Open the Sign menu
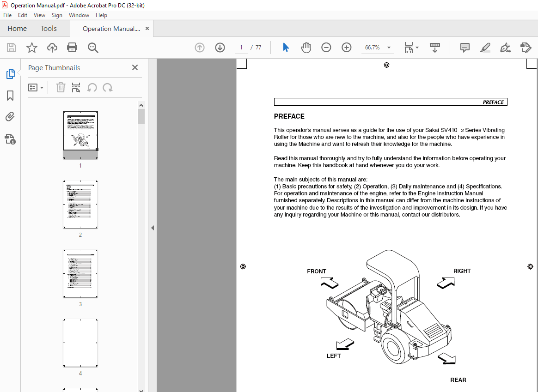The width and height of the screenshot is (538, 392). click(x=57, y=15)
